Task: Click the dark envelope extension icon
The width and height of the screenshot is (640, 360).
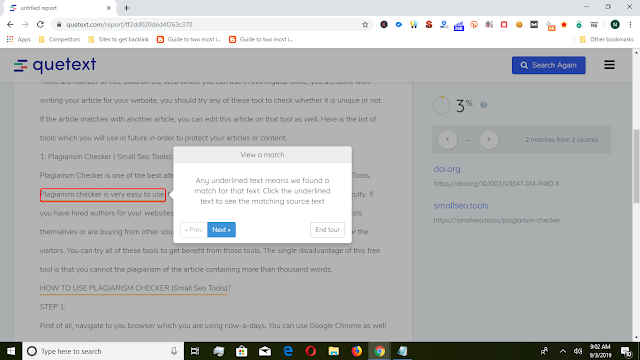Action: pyautogui.click(x=534, y=24)
